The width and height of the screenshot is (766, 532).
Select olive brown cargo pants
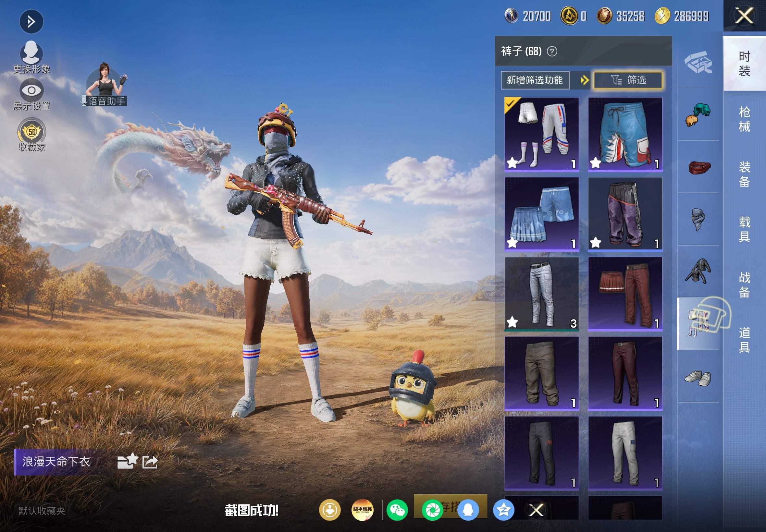[x=542, y=373]
